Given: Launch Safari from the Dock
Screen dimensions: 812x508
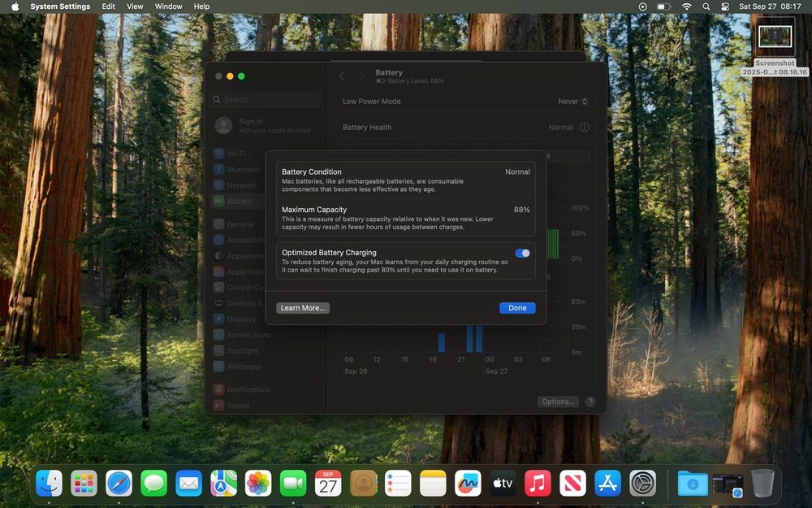Looking at the screenshot, I should coord(119,484).
